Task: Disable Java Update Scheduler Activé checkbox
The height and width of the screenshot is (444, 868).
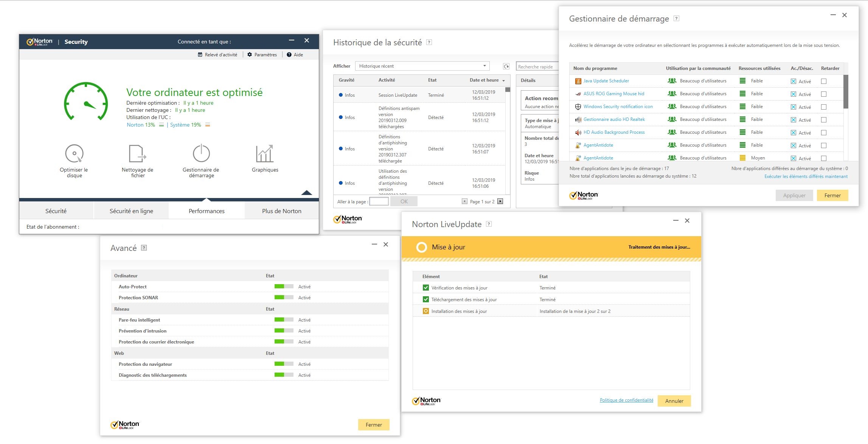Action: click(793, 81)
